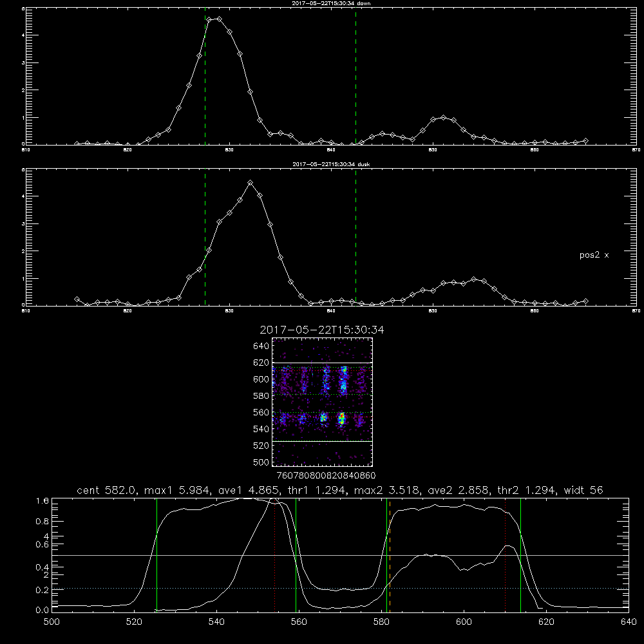644x644 pixels.
Task: Click the highest data point of the dusk curve
Action: (250, 182)
